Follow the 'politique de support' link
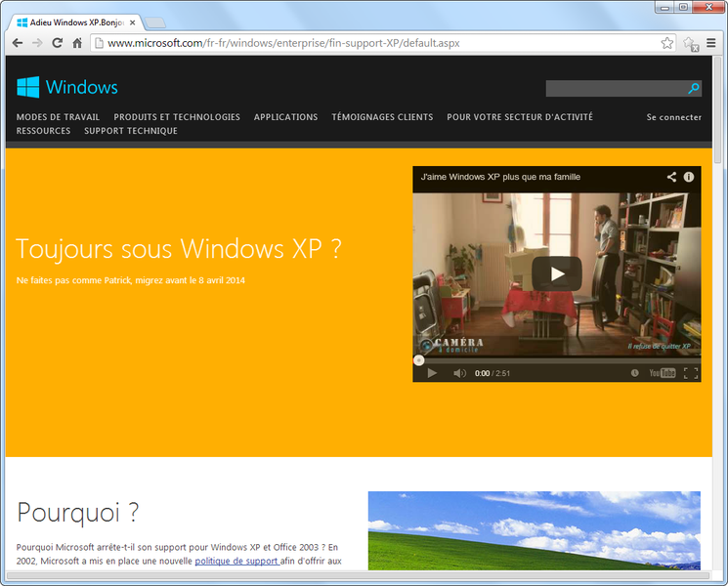The width and height of the screenshot is (728, 586). click(x=236, y=562)
